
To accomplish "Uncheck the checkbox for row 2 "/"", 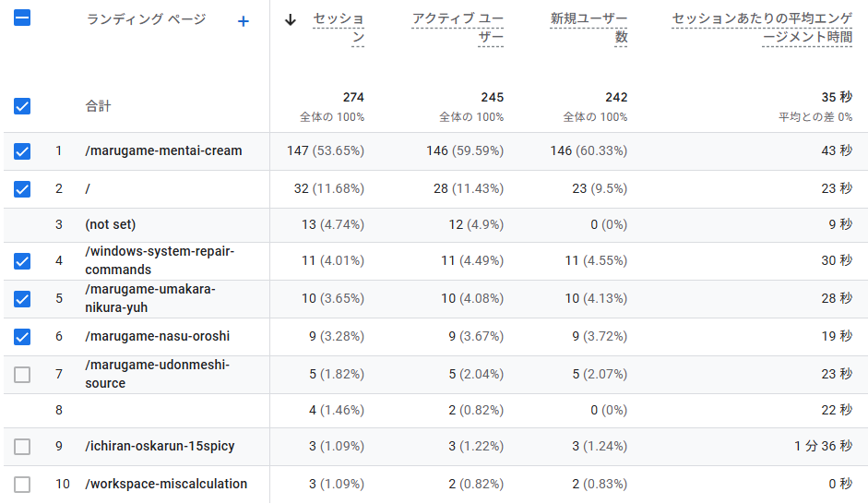I will 22,189.
